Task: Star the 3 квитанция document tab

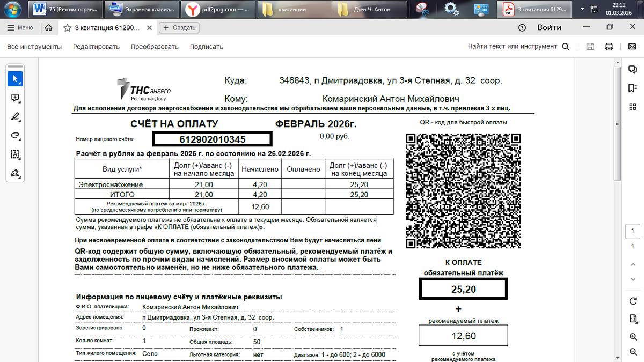Action: [67, 27]
